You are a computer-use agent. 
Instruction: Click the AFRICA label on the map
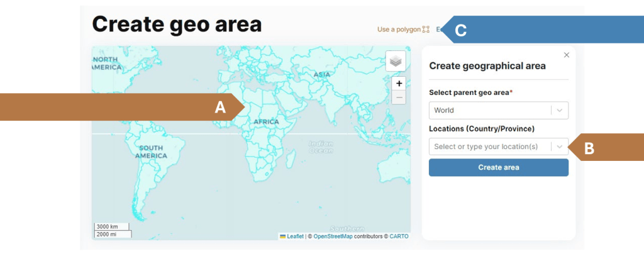point(266,122)
